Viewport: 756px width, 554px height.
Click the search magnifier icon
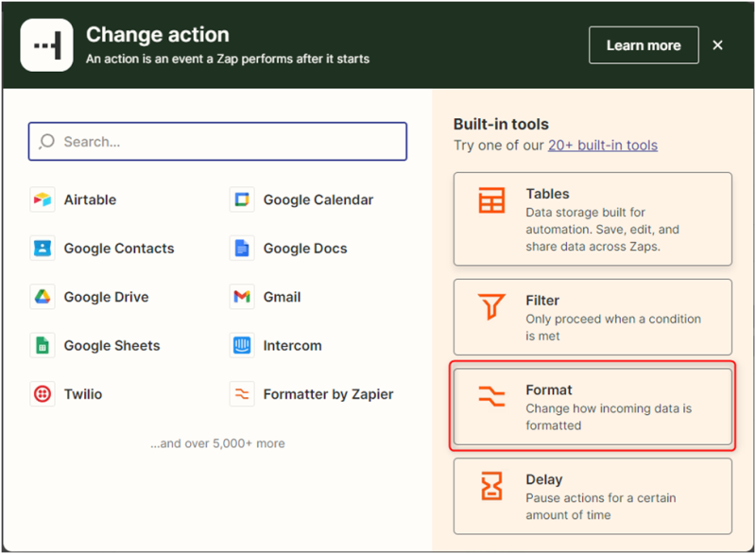[47, 142]
